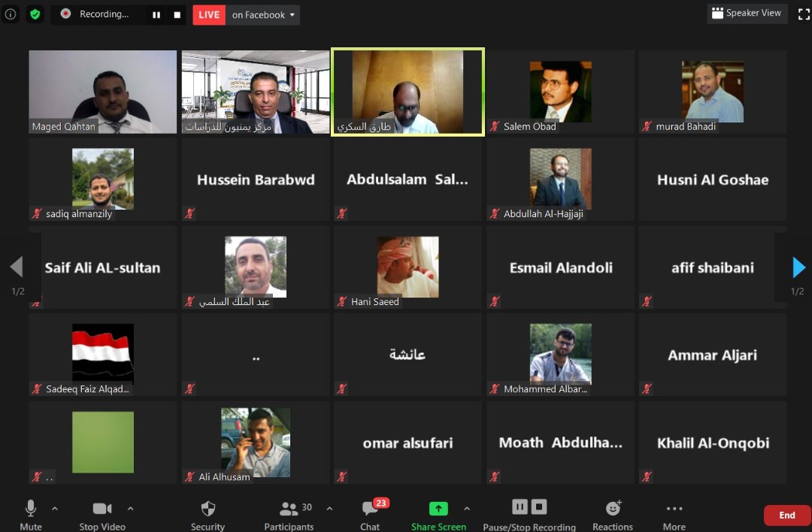The height and width of the screenshot is (532, 812).
Task: Toggle Stop Video camera
Action: tap(102, 509)
